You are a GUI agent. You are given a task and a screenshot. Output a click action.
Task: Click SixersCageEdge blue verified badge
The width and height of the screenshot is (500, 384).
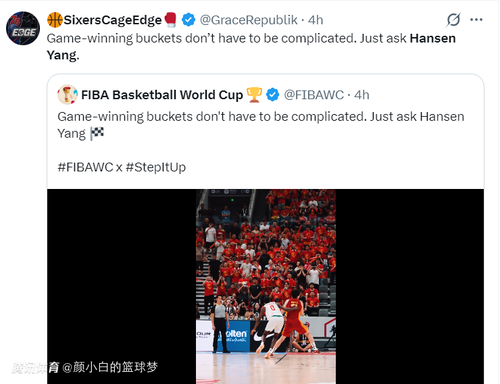(188, 20)
